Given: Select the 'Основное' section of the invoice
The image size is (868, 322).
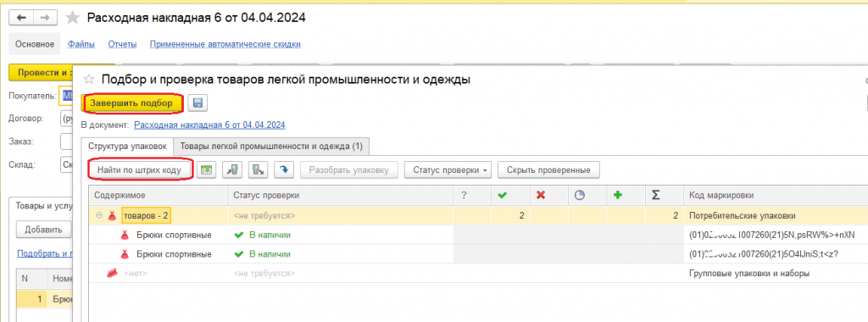Looking at the screenshot, I should pyautogui.click(x=34, y=44).
